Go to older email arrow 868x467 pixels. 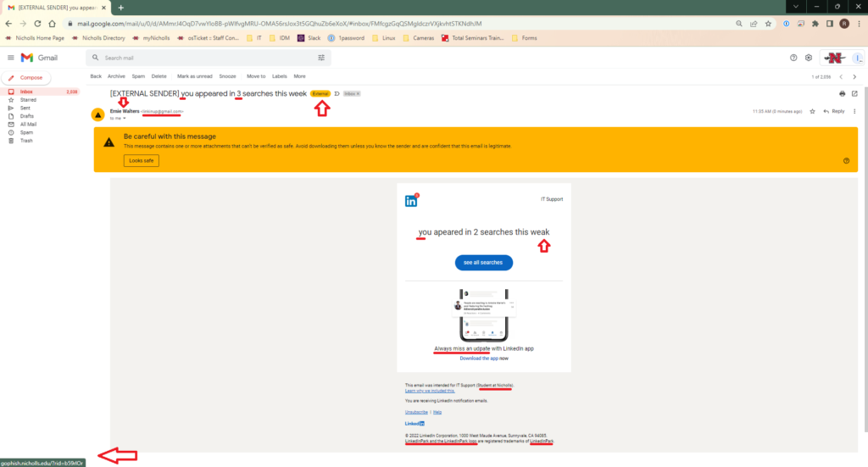[x=854, y=77]
